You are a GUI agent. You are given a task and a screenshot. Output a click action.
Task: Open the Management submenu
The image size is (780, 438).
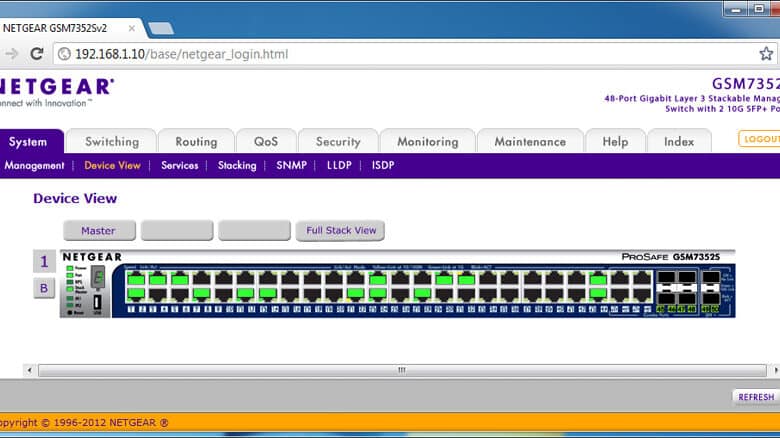click(34, 165)
